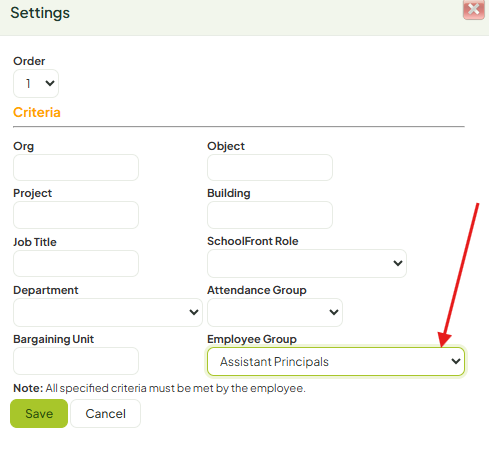Click the Building input field
Image resolution: width=489 pixels, height=451 pixels.
[x=270, y=215]
